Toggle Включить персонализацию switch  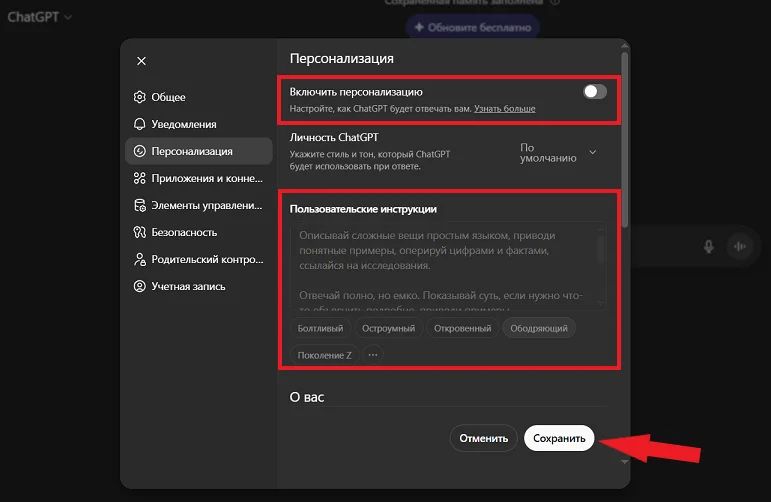pos(594,91)
